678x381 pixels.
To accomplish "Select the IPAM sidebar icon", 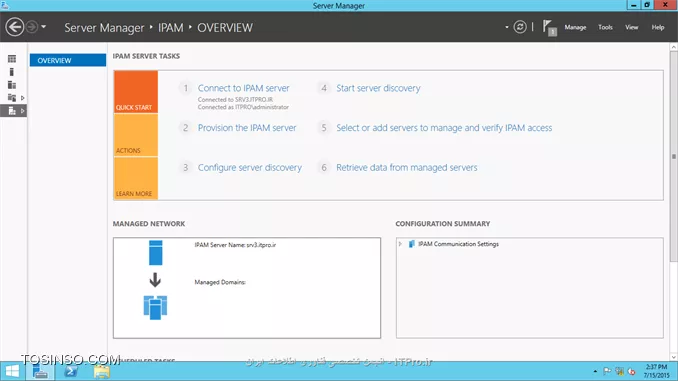I will click(x=12, y=111).
